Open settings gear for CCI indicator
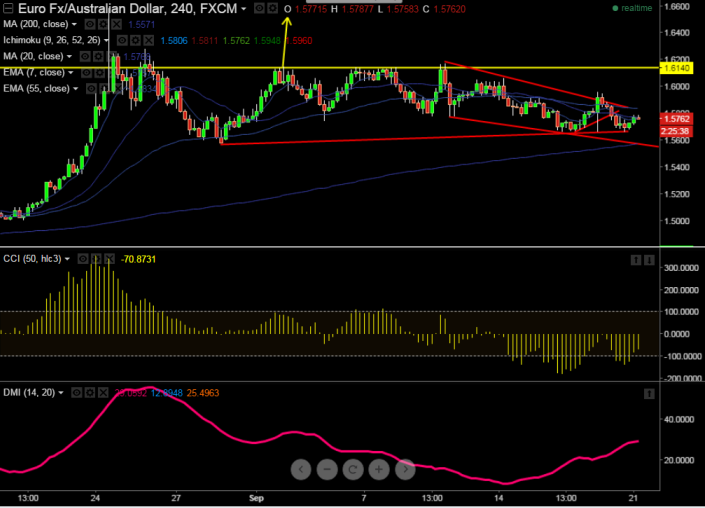The height and width of the screenshot is (508, 705). 96,259
